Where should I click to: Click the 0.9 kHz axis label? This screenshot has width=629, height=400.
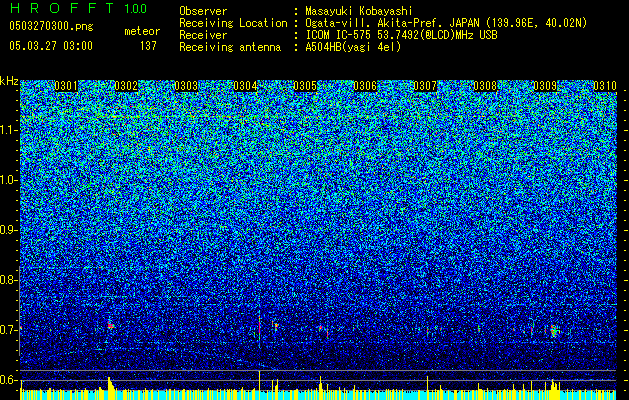point(9,230)
